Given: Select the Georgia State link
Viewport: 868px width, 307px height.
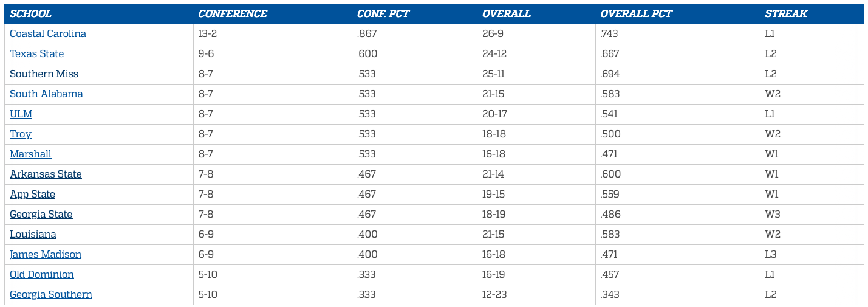Looking at the screenshot, I should point(41,215).
